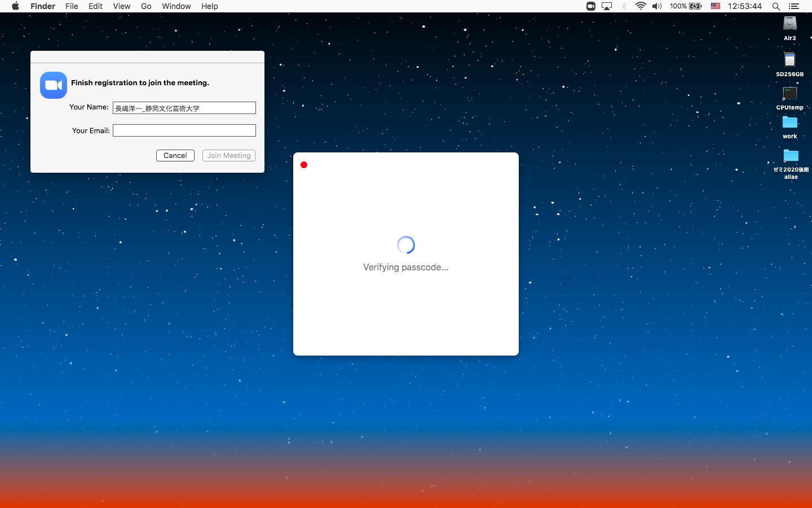Click inside the Your Email field
Screen dimensions: 812x508
click(x=184, y=130)
